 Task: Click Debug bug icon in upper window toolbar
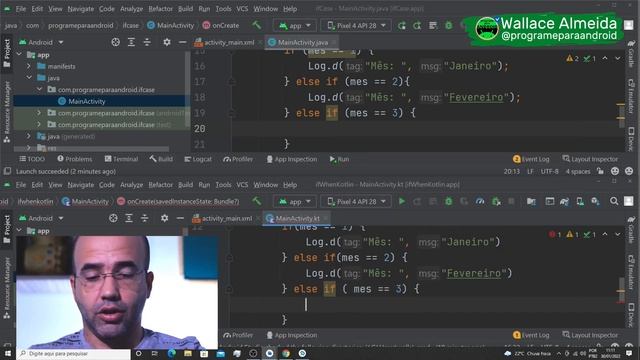point(449,25)
